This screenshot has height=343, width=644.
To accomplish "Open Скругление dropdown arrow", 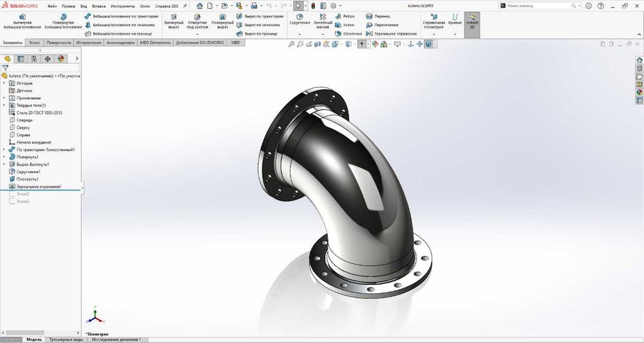I will point(299,35).
